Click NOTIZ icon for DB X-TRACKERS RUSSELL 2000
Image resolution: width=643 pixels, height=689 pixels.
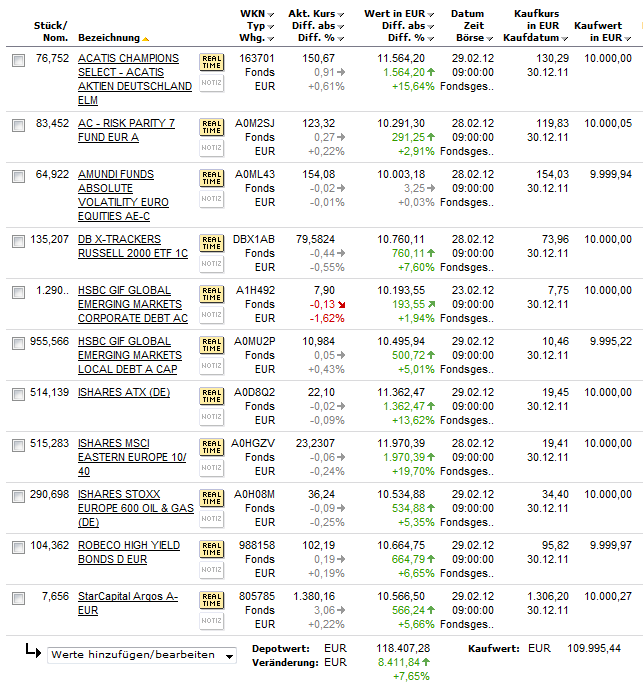211,264
